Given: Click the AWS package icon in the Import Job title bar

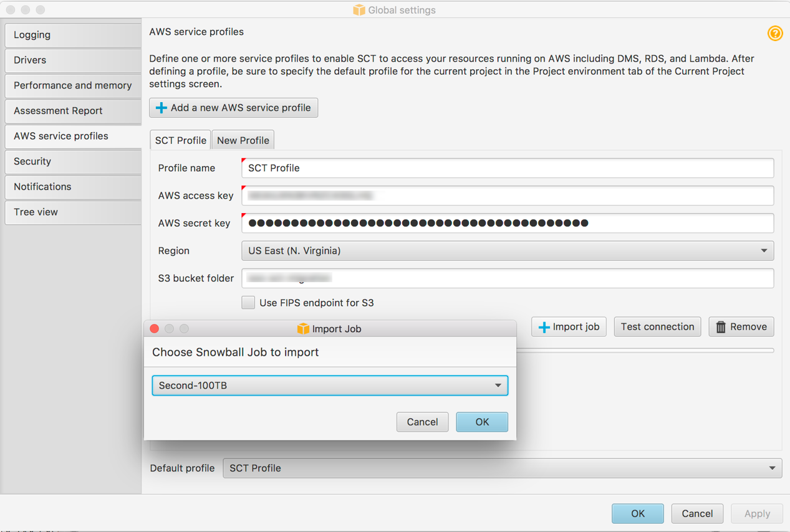Looking at the screenshot, I should click(x=304, y=328).
